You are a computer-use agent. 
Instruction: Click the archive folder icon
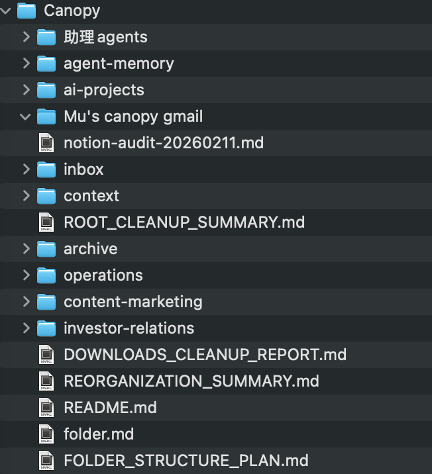46,249
